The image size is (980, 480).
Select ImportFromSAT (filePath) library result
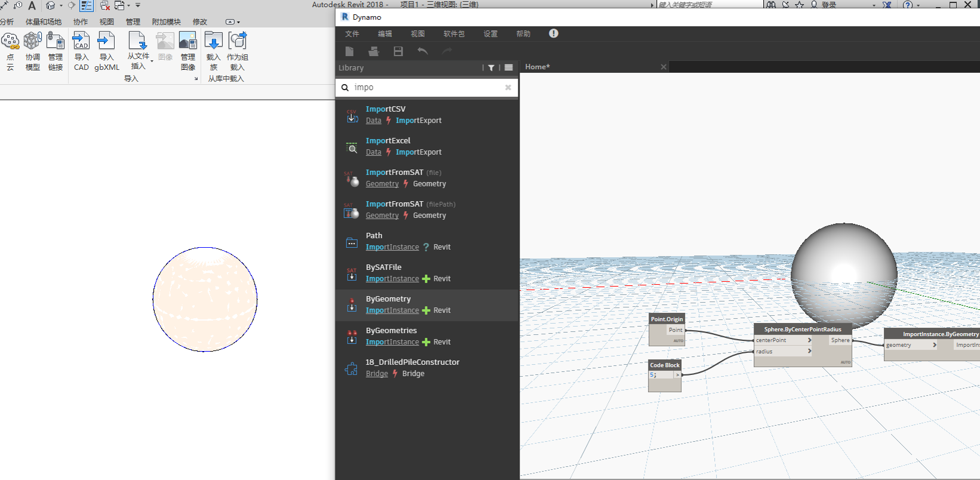pyautogui.click(x=427, y=210)
